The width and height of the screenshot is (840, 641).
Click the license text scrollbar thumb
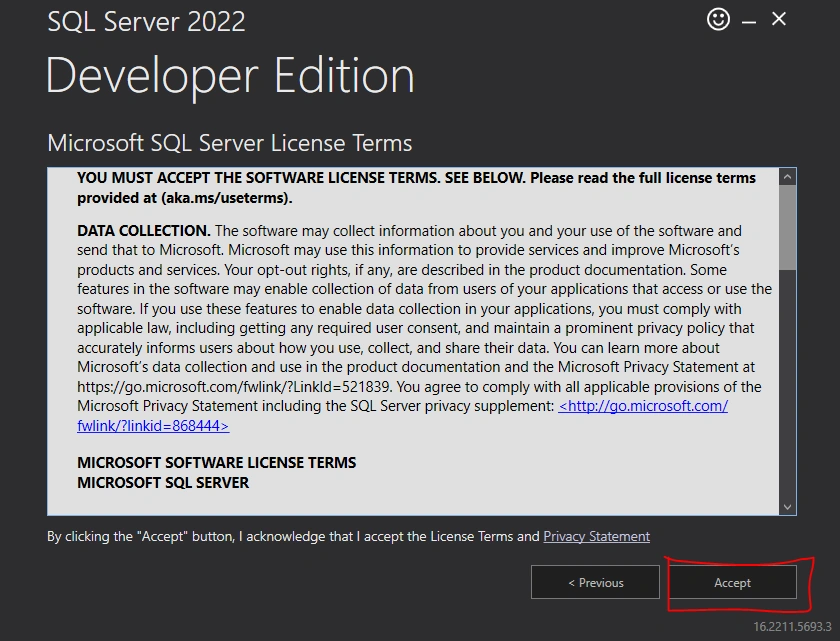pyautogui.click(x=788, y=228)
